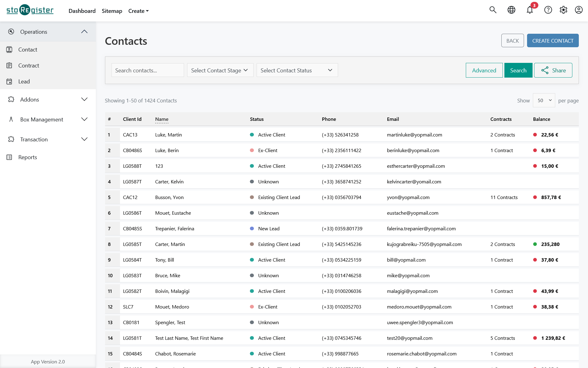This screenshot has height=368, width=588.
Task: Click inside the Search contacts field
Action: click(x=148, y=70)
